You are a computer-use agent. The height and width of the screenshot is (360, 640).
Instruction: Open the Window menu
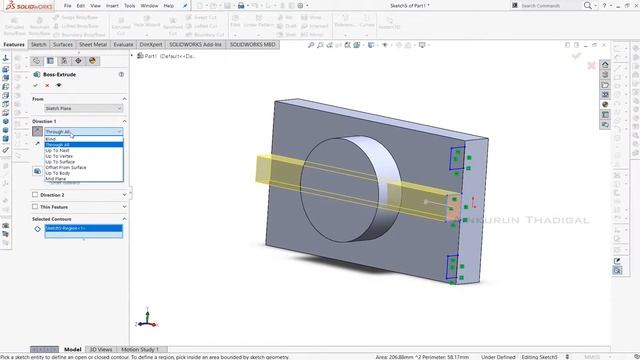coord(149,6)
